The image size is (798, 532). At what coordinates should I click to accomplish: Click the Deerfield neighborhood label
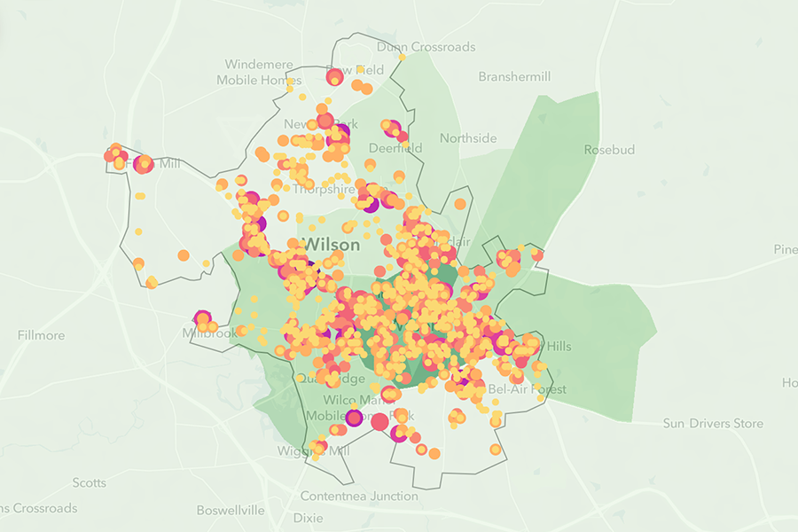(x=395, y=148)
